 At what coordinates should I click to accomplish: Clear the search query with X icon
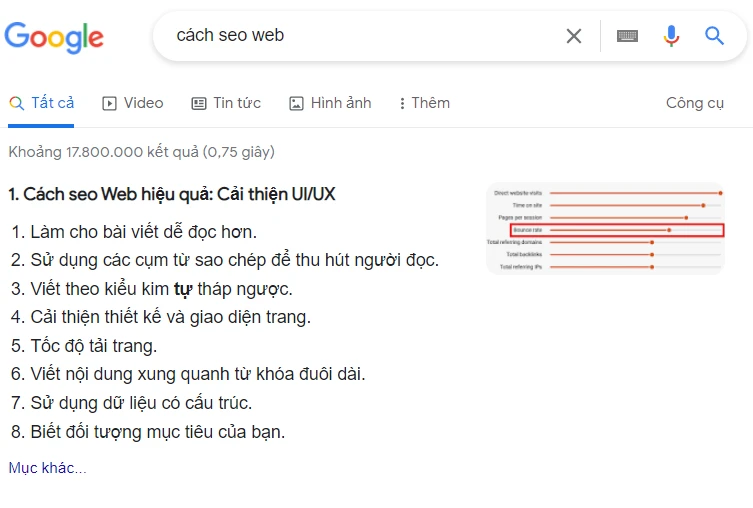573,36
